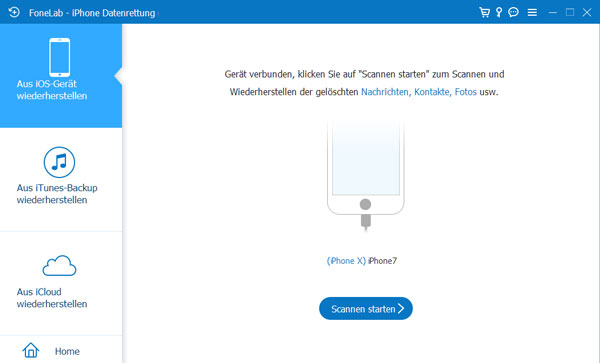Click the Fotos link
This screenshot has width=600, height=363.
pos(465,92)
